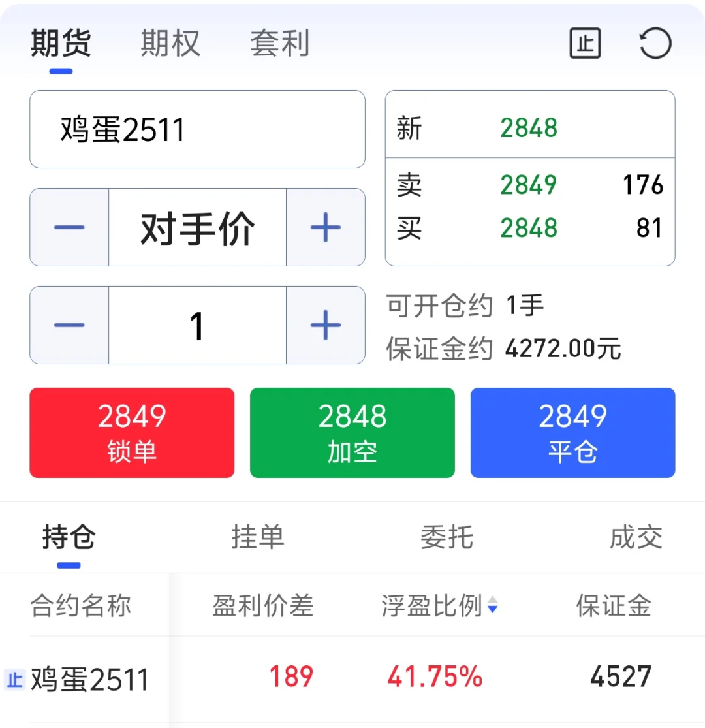Open the 挂单 pending orders tab
Viewport: 705px width, 728px height.
click(258, 537)
